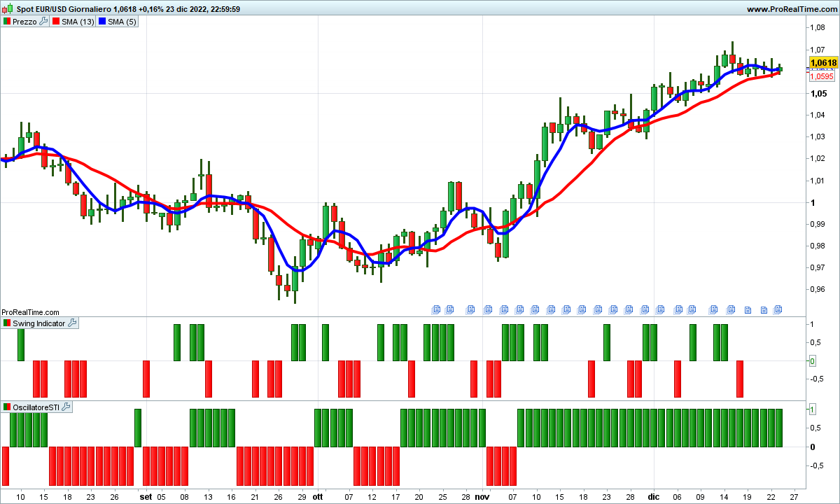
Task: Click the Prezzo label text
Action: point(25,22)
